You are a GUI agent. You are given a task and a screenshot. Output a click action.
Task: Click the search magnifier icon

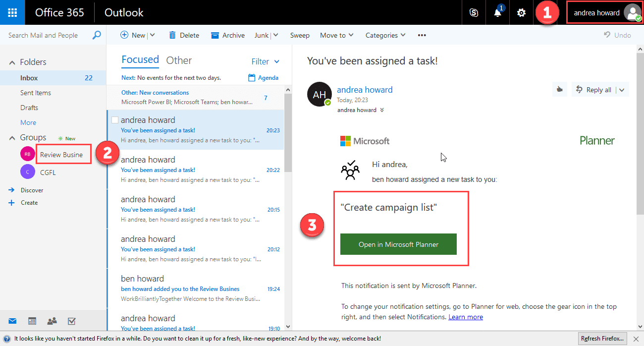pyautogui.click(x=97, y=35)
